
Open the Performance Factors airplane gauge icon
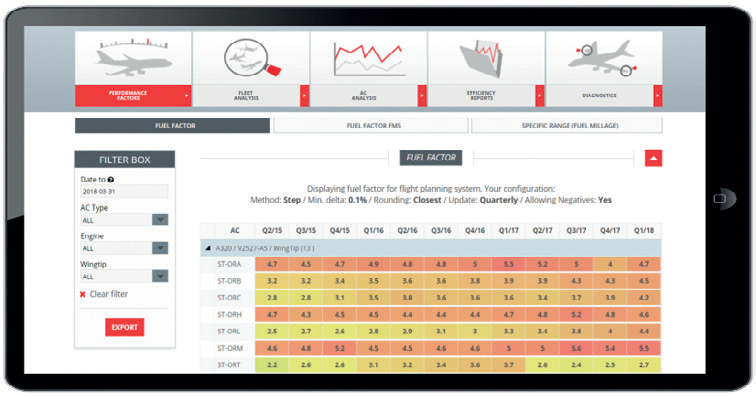tap(134, 58)
